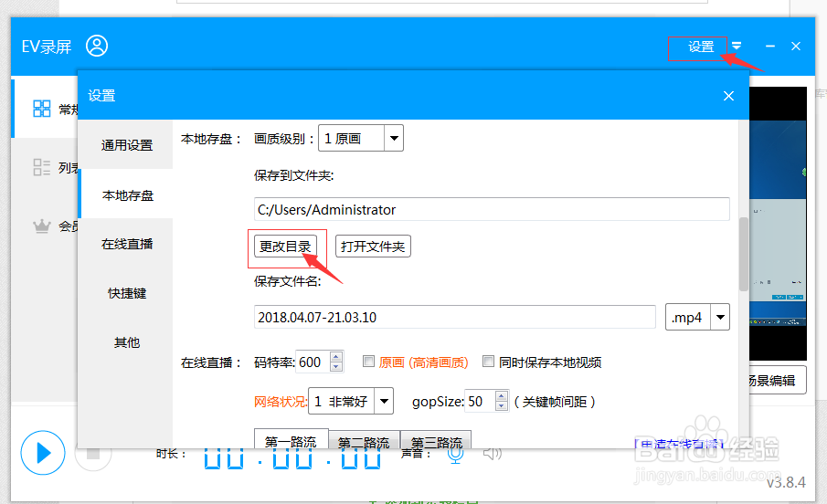This screenshot has width=827, height=504.
Task: Select the 其他 tab
Action: tap(127, 342)
